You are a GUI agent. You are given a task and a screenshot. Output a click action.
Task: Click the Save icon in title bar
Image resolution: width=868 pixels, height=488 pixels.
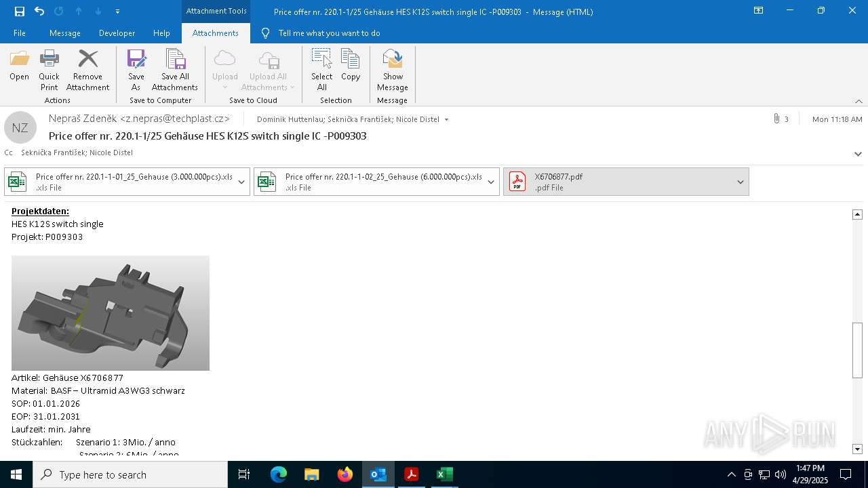click(20, 11)
